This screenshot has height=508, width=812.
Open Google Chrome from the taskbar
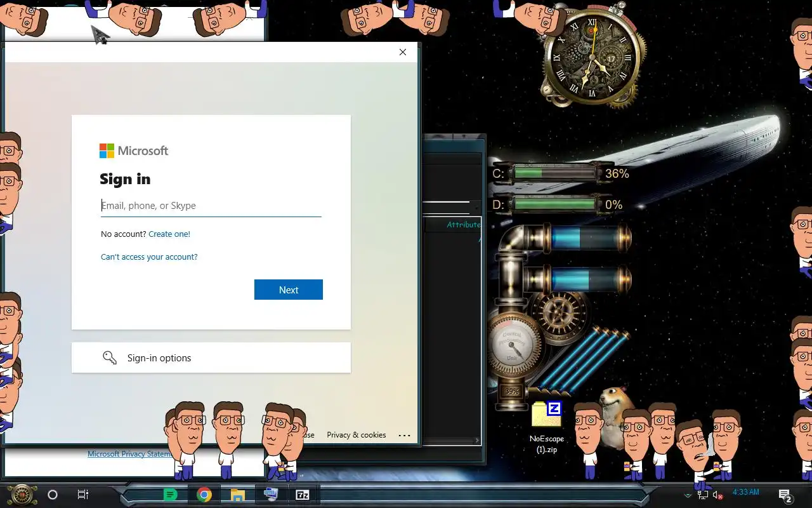pyautogui.click(x=204, y=495)
